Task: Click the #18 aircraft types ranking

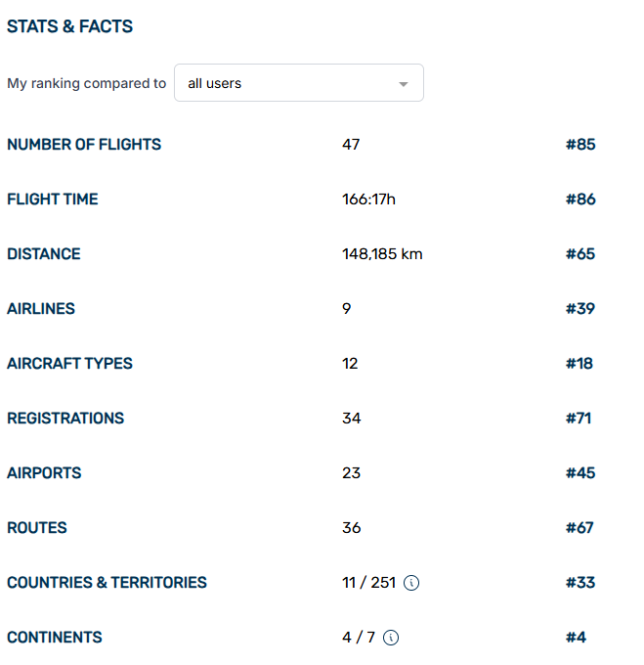Action: [580, 364]
